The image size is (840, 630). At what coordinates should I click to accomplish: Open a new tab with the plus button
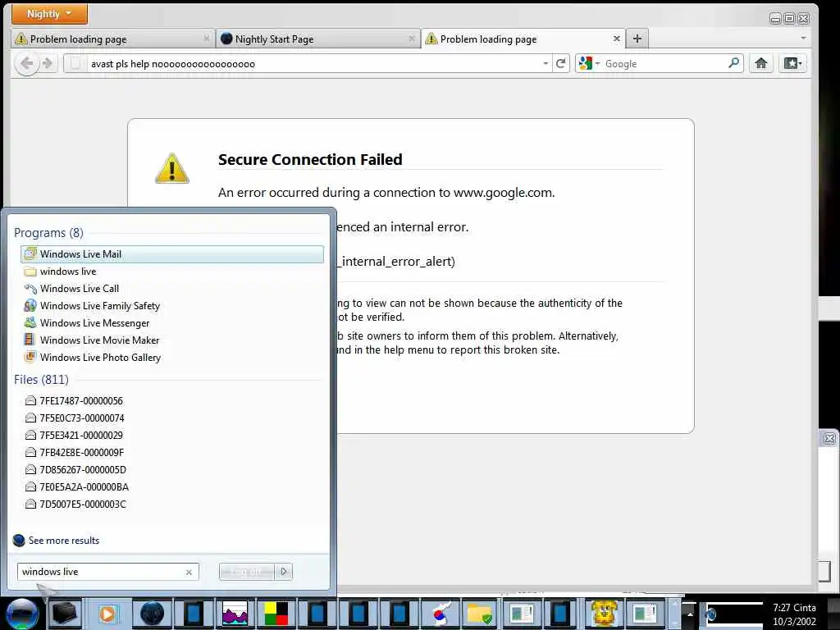(x=637, y=39)
